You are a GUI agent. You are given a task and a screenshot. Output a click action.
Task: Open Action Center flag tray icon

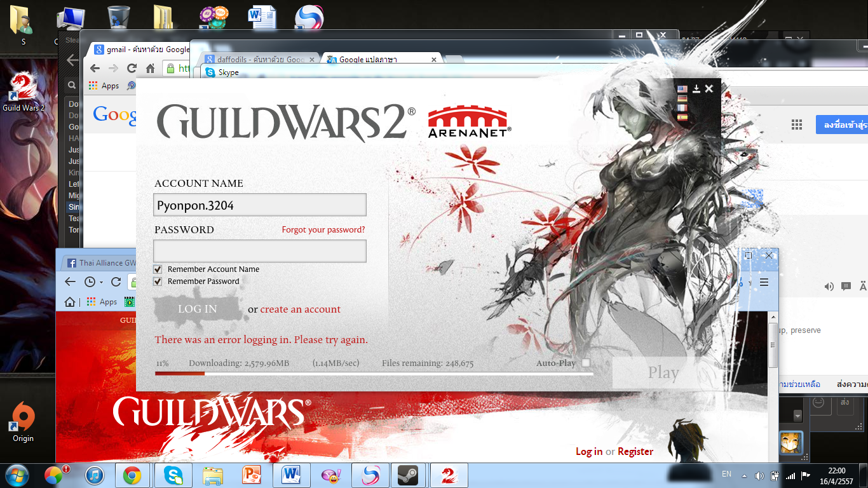[x=805, y=475]
